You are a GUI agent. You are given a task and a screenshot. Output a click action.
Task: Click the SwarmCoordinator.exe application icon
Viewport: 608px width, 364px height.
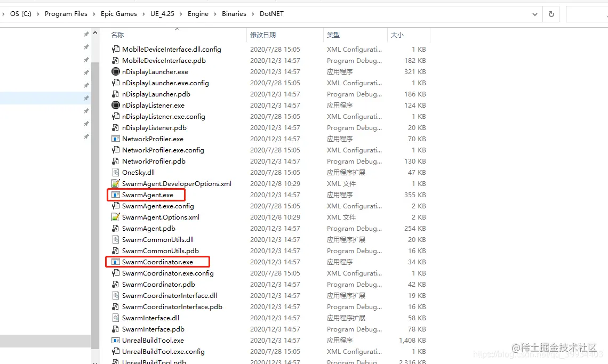click(x=115, y=262)
